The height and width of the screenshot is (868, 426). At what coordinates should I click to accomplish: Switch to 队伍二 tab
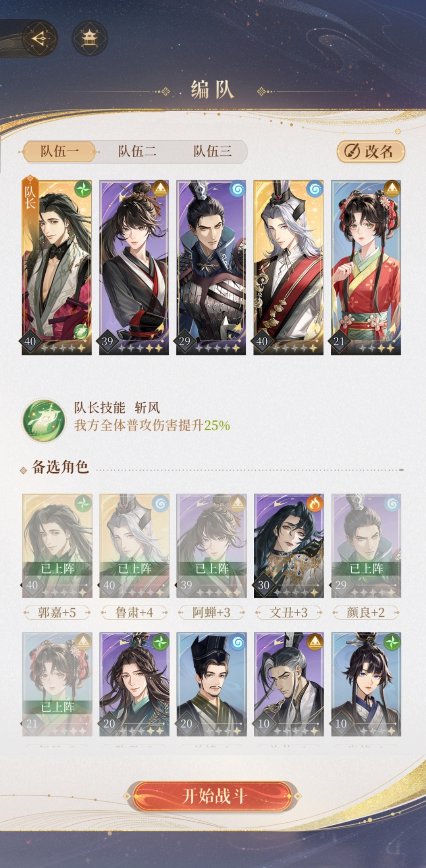pyautogui.click(x=137, y=151)
